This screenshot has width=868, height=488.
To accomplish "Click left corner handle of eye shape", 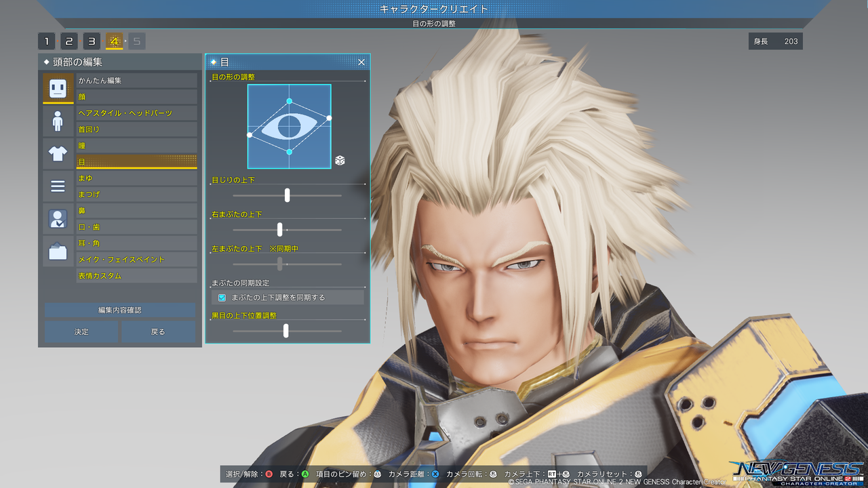I will pyautogui.click(x=250, y=135).
